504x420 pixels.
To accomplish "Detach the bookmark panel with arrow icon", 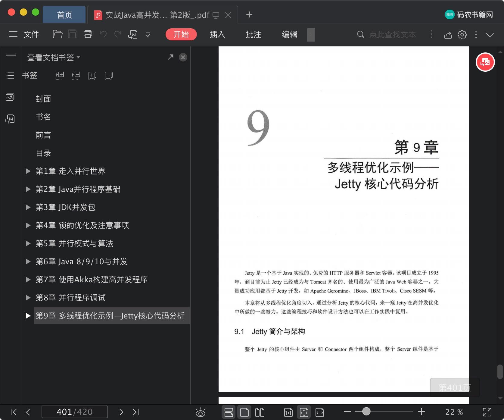I will click(171, 57).
